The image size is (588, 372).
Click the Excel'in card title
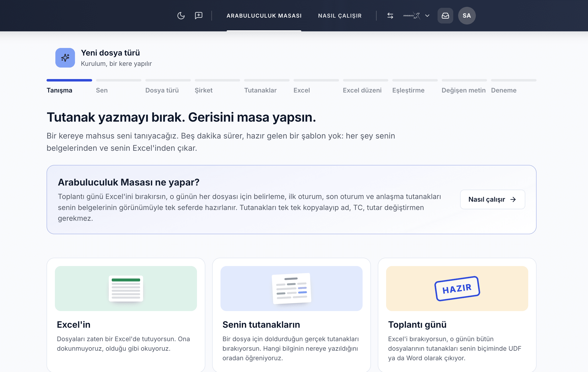(73, 325)
